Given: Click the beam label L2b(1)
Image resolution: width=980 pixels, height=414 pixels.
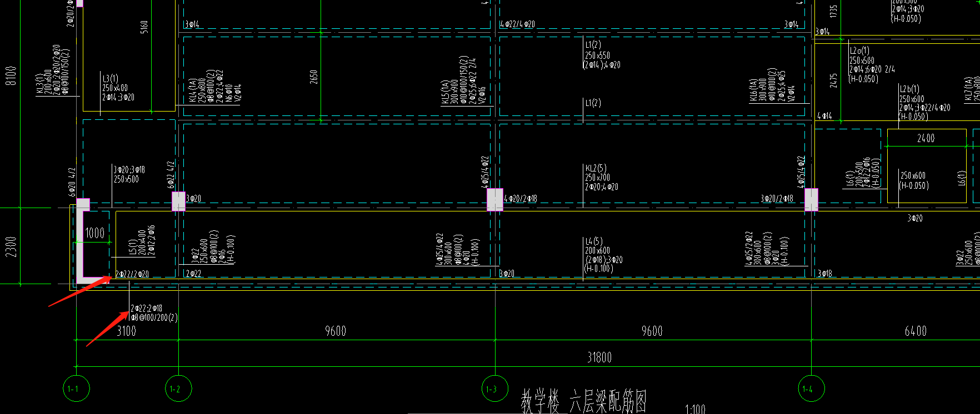Looking at the screenshot, I should click(x=909, y=89).
